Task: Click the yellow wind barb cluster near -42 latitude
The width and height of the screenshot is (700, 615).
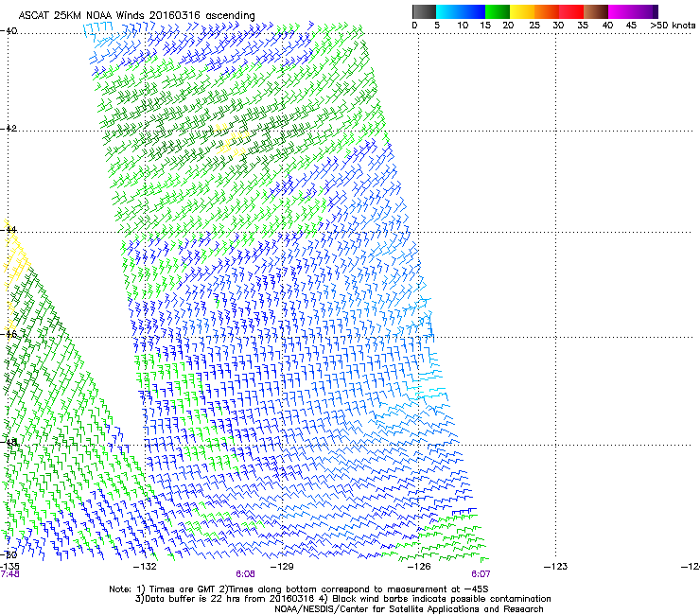Action: pos(232,139)
